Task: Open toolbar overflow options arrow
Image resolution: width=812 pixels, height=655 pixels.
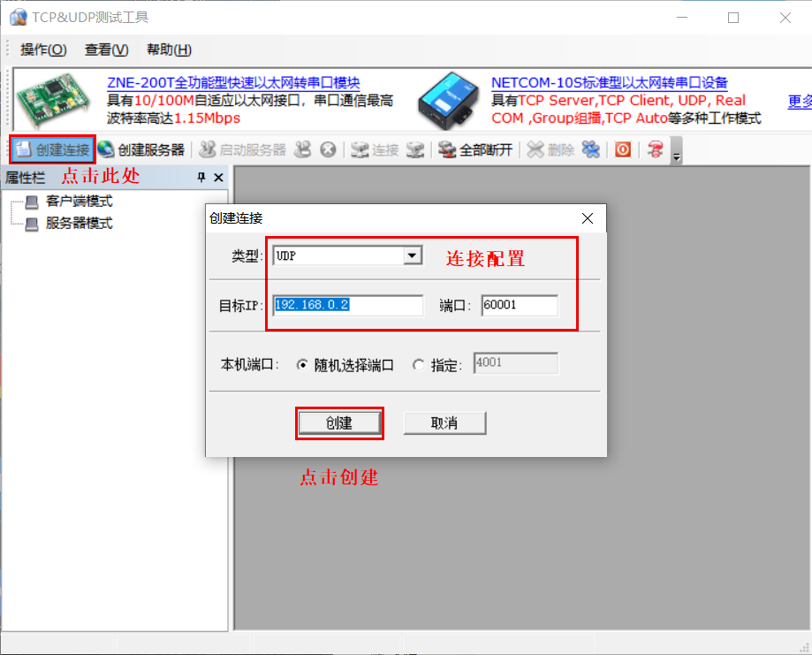Action: click(677, 156)
